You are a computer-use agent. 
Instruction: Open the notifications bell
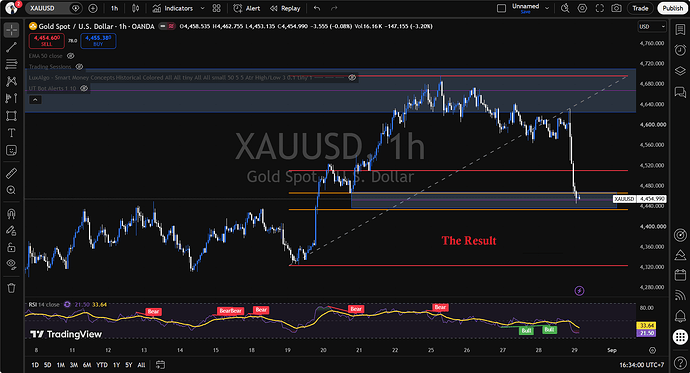(x=680, y=316)
